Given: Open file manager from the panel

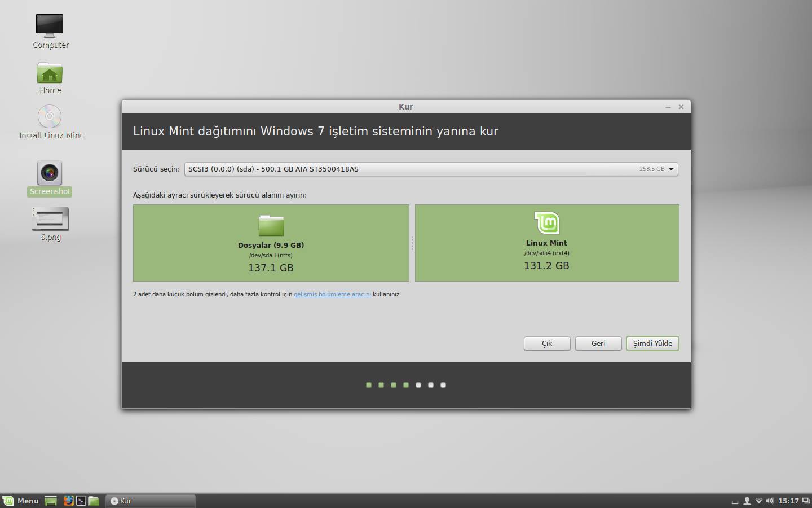Looking at the screenshot, I should coord(94,501).
